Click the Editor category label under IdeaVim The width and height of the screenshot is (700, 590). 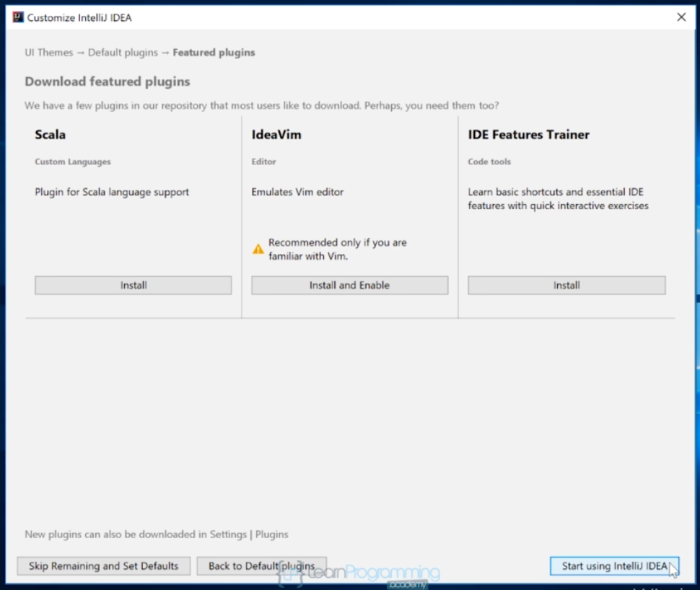(263, 162)
